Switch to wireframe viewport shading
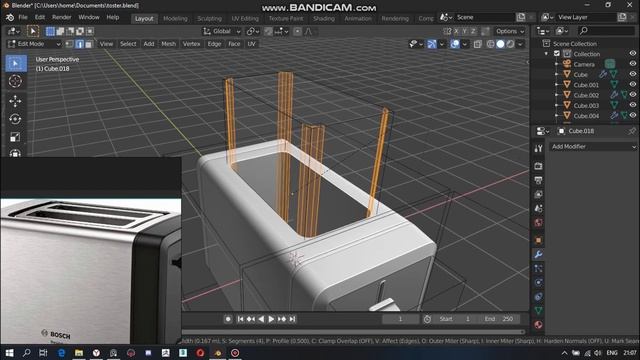The image size is (640, 360). (491, 44)
